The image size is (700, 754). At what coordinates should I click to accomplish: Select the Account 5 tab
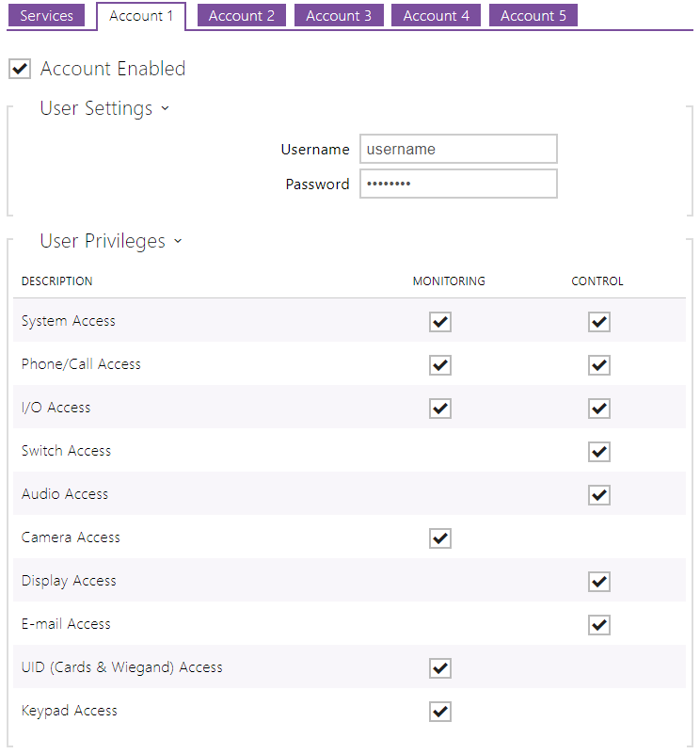point(533,16)
